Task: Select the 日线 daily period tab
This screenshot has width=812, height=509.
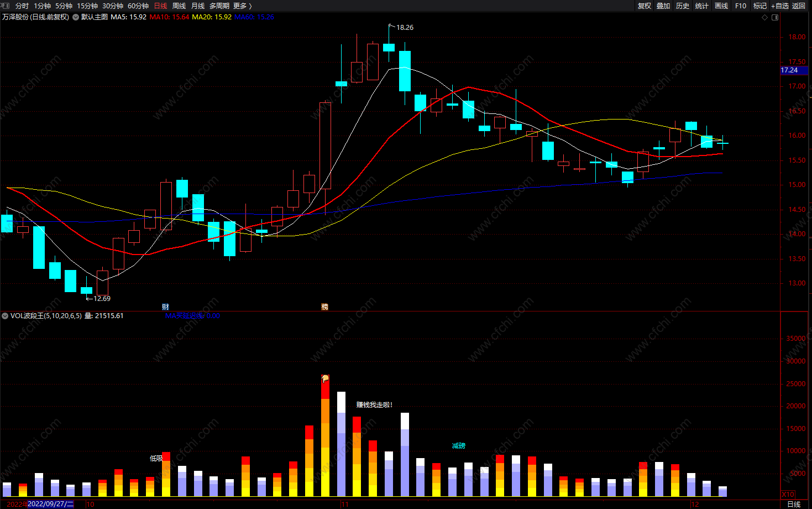Action: pos(160,6)
